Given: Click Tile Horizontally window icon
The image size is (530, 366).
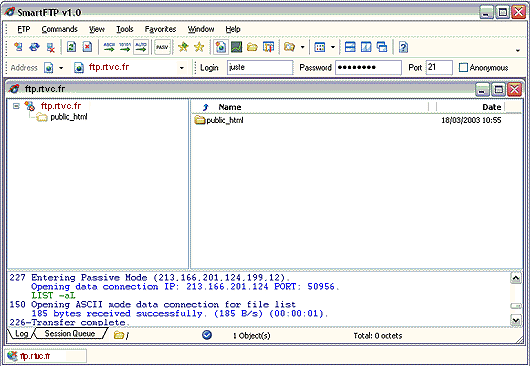Looking at the screenshot, I should point(350,47).
